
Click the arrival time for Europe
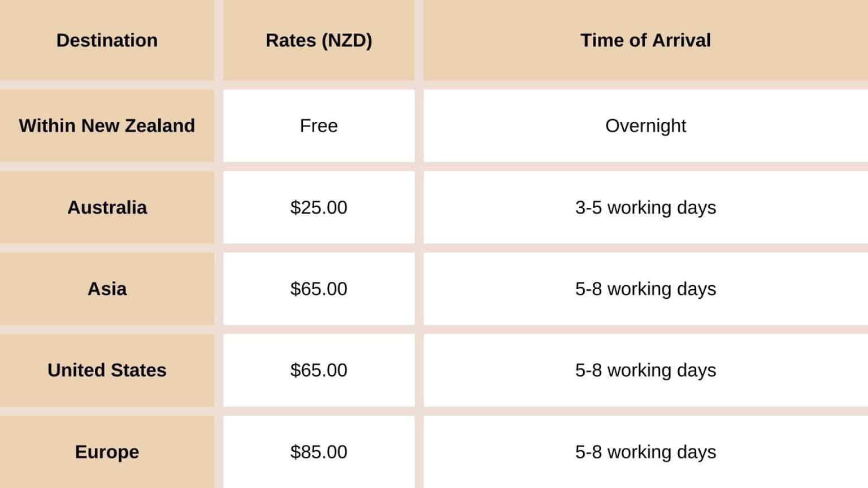[645, 452]
